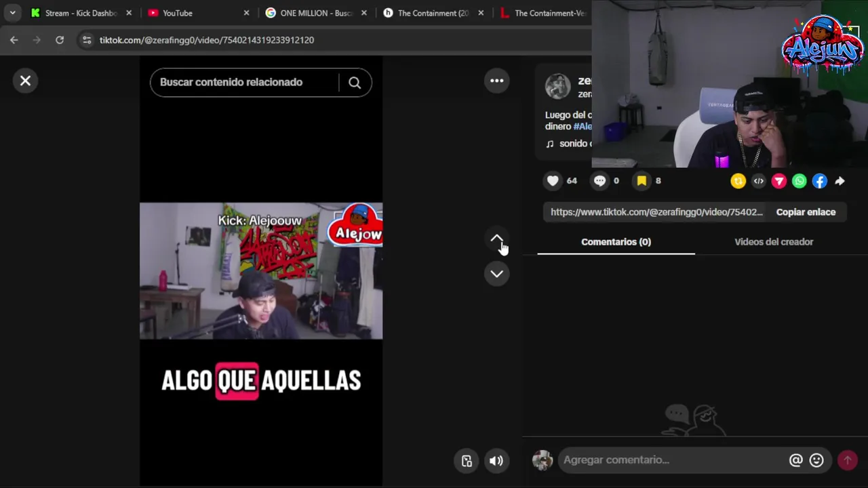This screenshot has width=868, height=488.
Task: Close the YouTube tab
Action: 246,13
